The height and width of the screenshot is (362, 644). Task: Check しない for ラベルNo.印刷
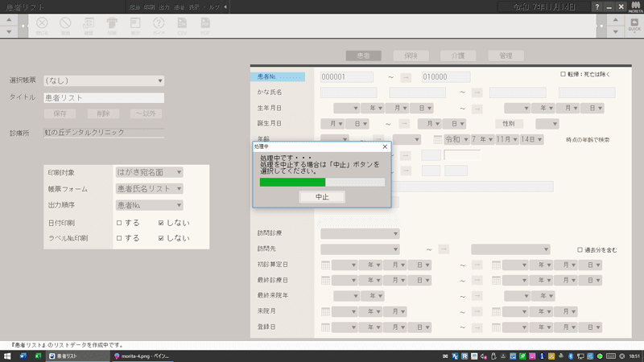[x=161, y=238]
